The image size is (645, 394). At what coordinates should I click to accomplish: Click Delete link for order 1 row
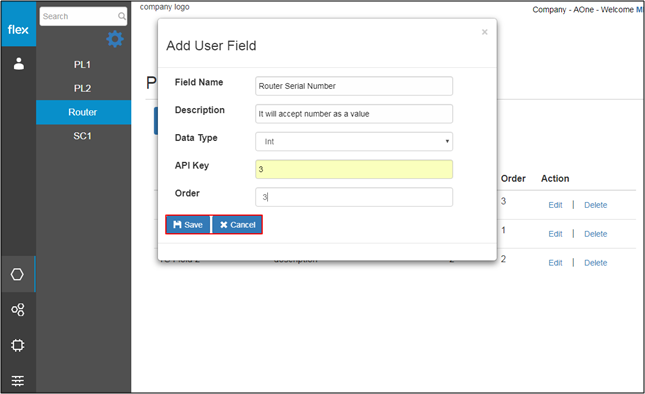(x=595, y=234)
